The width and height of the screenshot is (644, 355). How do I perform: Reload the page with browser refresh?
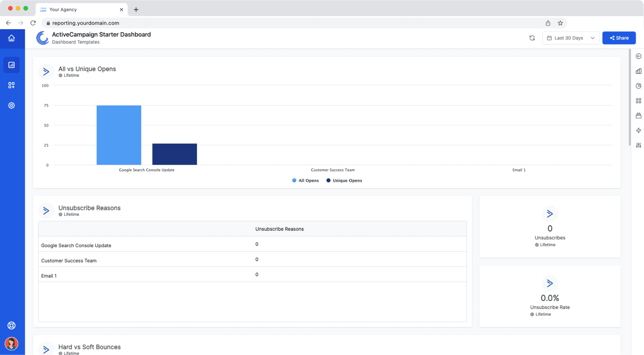[x=33, y=23]
